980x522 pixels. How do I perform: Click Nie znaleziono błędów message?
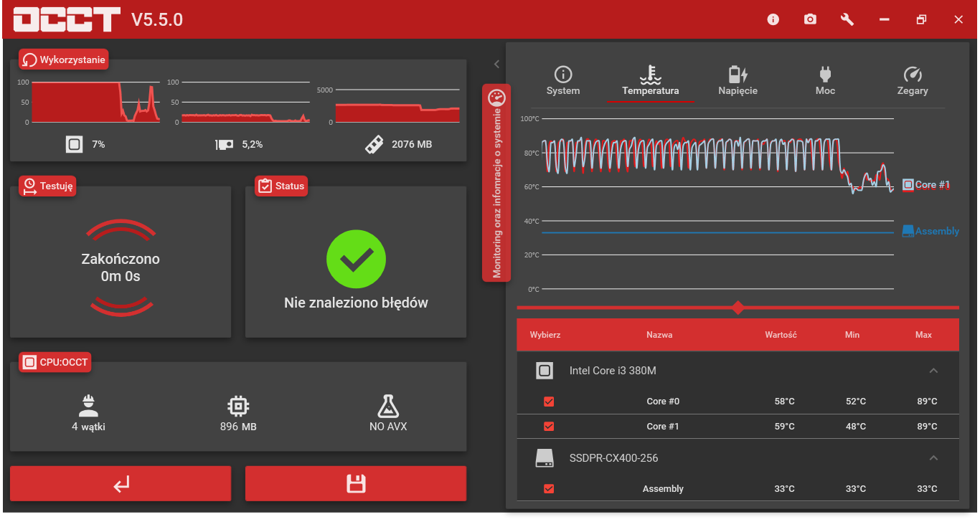pos(356,303)
